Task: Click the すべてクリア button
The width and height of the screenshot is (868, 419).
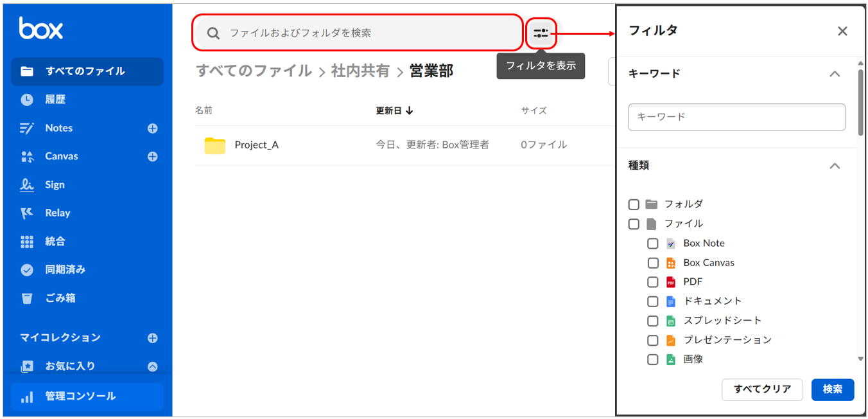Action: pyautogui.click(x=762, y=389)
